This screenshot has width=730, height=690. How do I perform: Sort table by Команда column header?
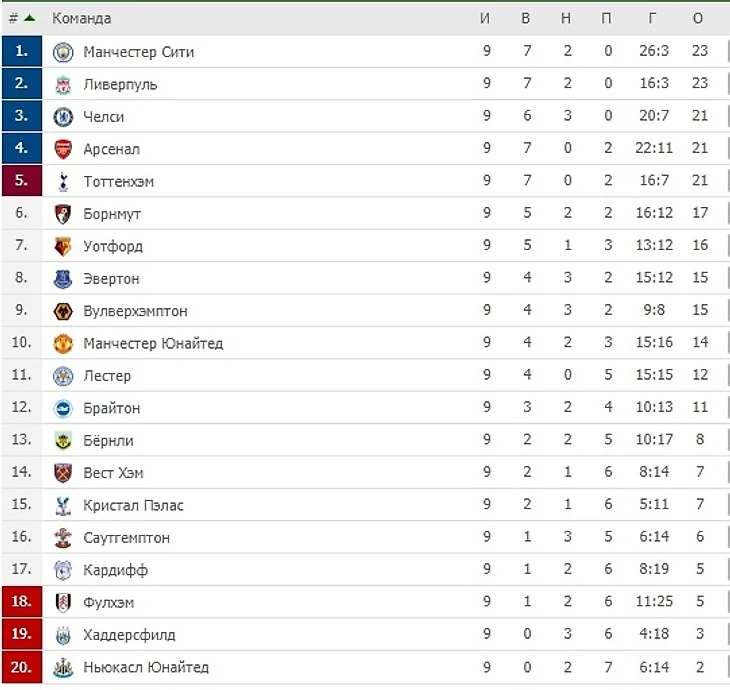point(82,18)
